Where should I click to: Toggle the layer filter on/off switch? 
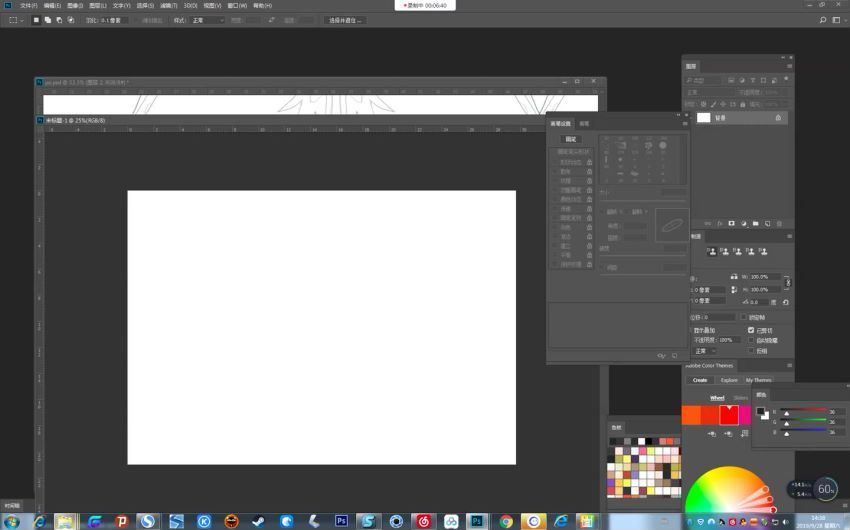785,79
